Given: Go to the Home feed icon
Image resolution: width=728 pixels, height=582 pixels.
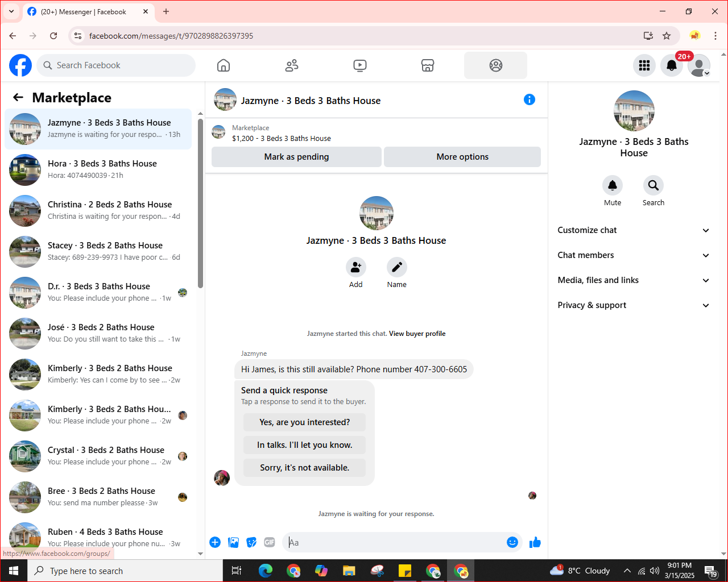Looking at the screenshot, I should (x=224, y=65).
